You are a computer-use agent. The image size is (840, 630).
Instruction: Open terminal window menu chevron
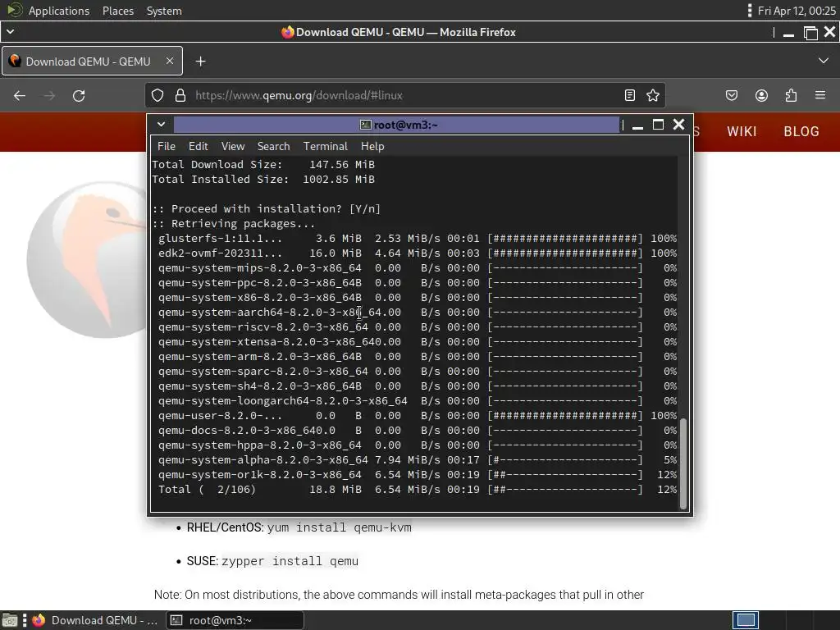coord(161,125)
